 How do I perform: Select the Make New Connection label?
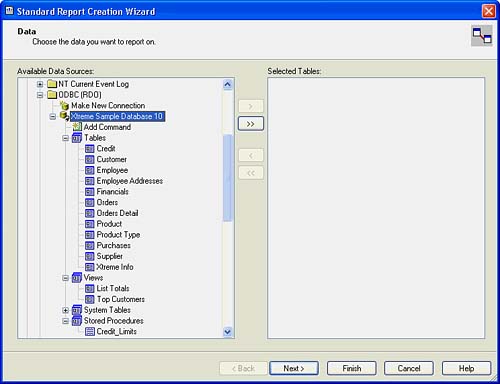pyautogui.click(x=108, y=106)
